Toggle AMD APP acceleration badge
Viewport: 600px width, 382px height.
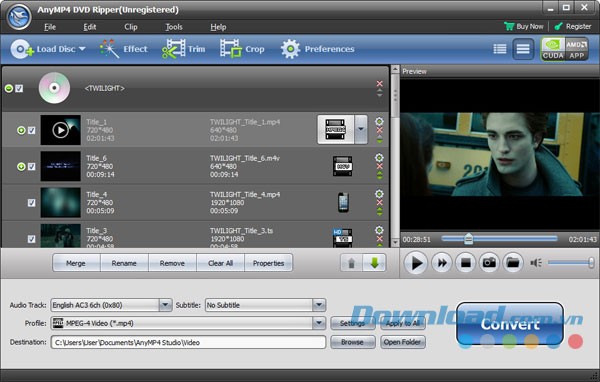[x=577, y=49]
